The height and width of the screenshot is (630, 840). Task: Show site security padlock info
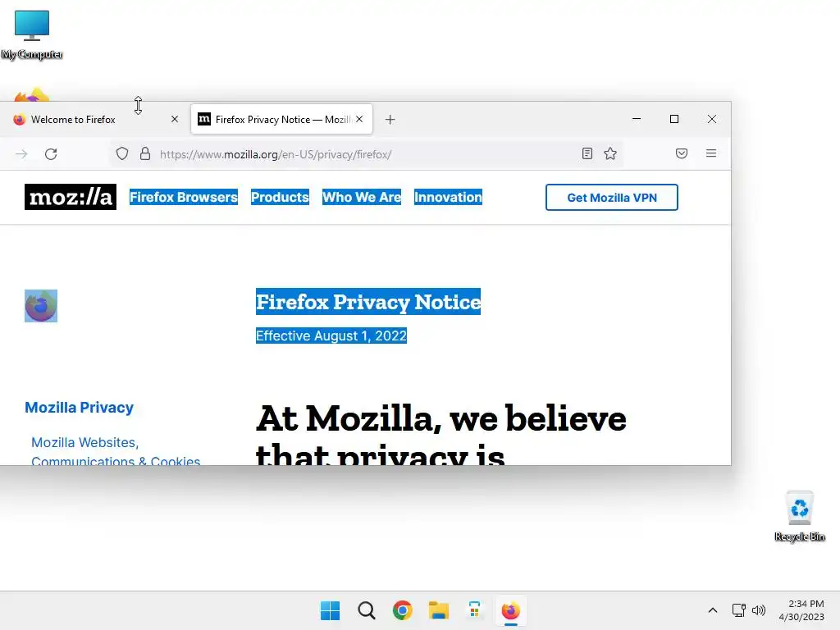point(145,154)
